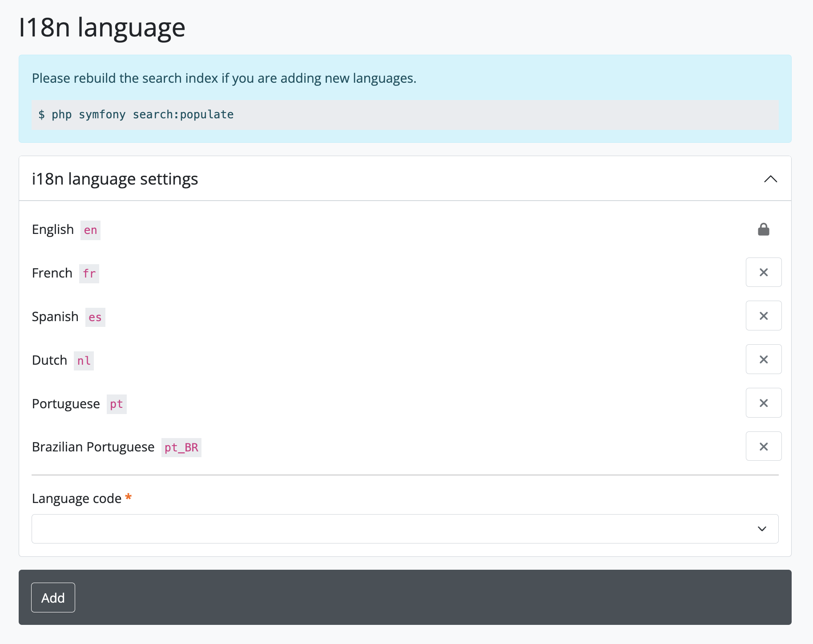Viewport: 813px width, 644px height.
Task: Select the 'es' code badge
Action: point(95,318)
